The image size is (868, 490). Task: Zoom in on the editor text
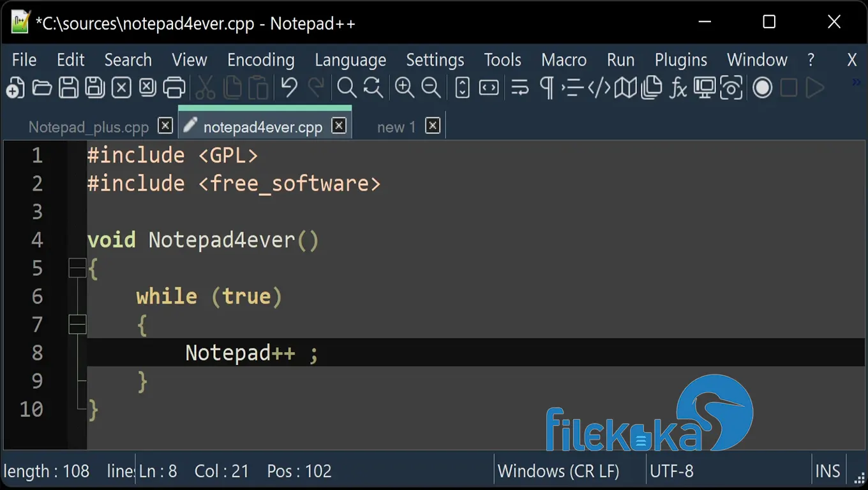[x=405, y=87]
